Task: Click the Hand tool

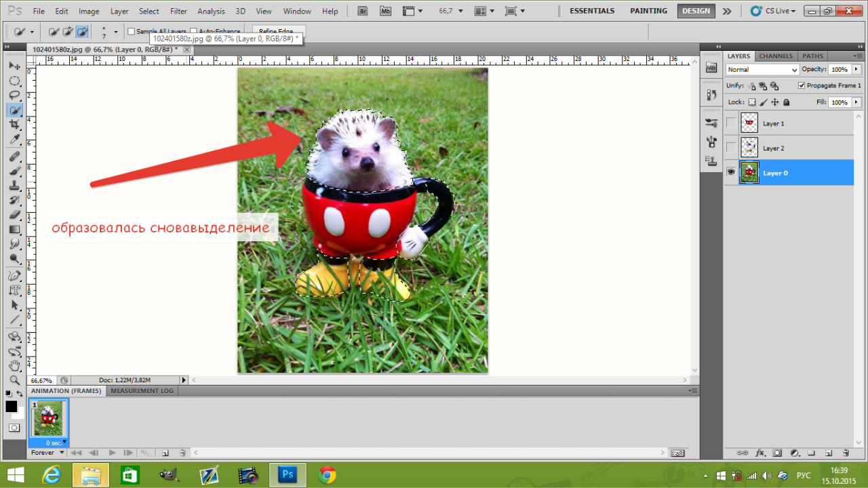Action: [14, 366]
